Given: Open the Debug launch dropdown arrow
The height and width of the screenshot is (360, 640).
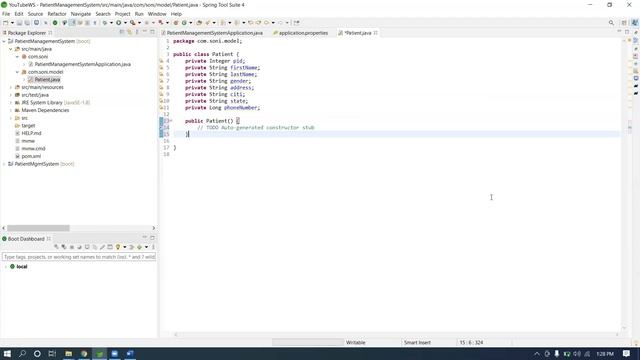Looking at the screenshot, I should click(x=111, y=23).
